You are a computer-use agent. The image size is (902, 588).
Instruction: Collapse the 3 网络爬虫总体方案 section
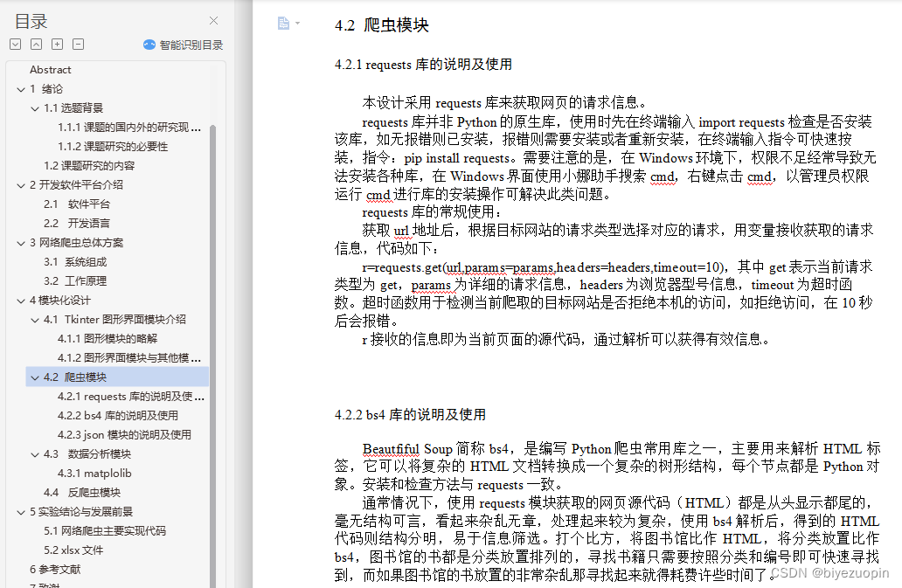click(21, 243)
